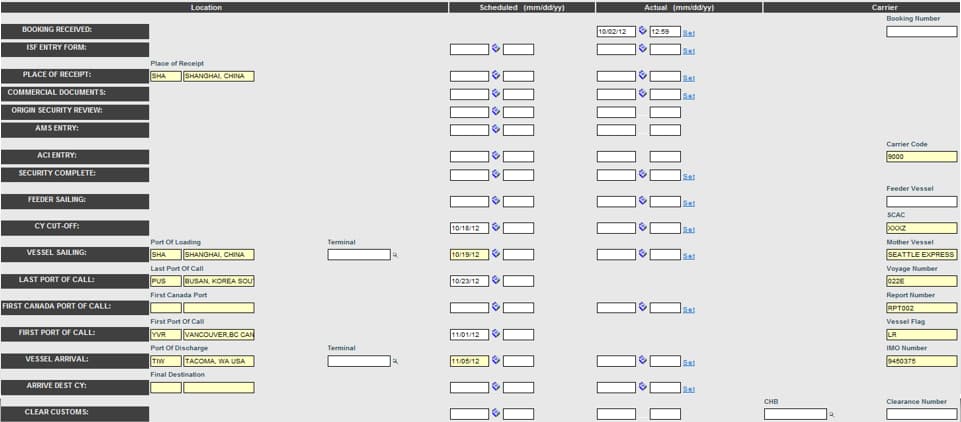Click the CHB lookup magnifier icon
Viewport: 961px width, 422px height.
(x=832, y=414)
